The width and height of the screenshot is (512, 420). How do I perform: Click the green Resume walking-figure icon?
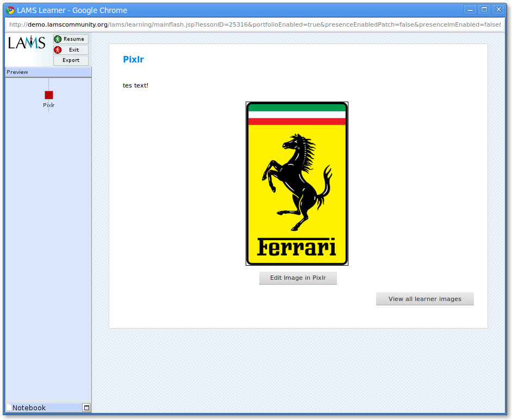click(58, 39)
